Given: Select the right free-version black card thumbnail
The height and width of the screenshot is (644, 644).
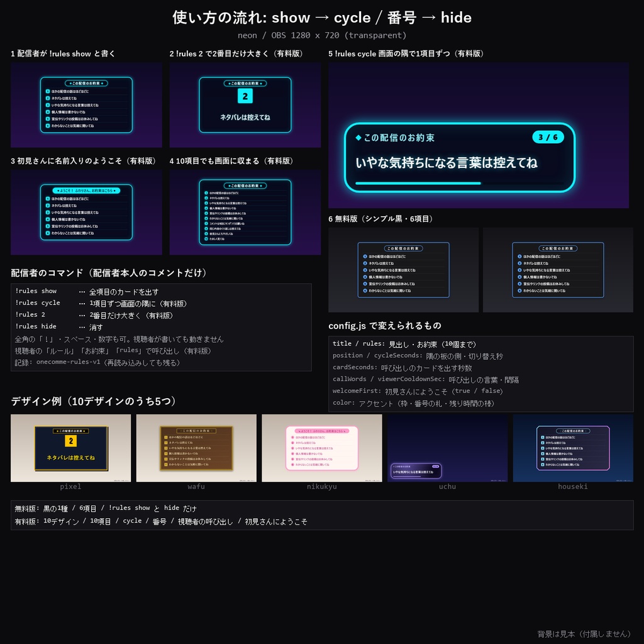Looking at the screenshot, I should (558, 270).
